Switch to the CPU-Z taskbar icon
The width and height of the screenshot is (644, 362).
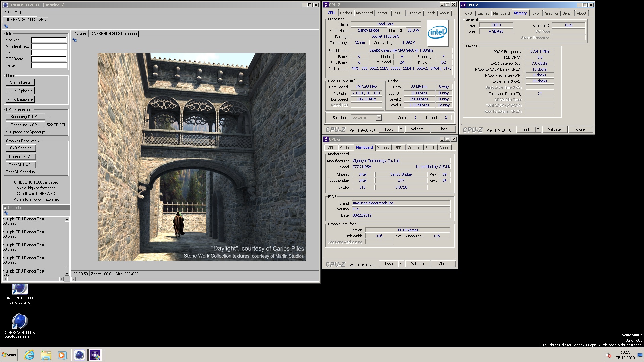click(x=95, y=355)
